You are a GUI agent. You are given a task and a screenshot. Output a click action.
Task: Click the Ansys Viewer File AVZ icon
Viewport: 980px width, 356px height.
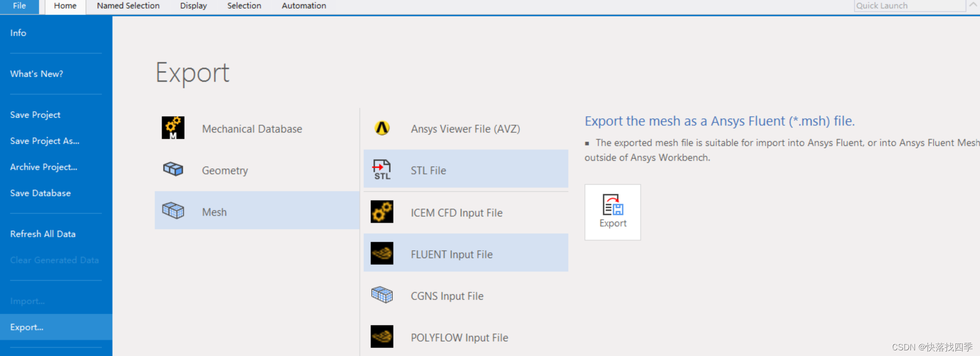point(382,128)
